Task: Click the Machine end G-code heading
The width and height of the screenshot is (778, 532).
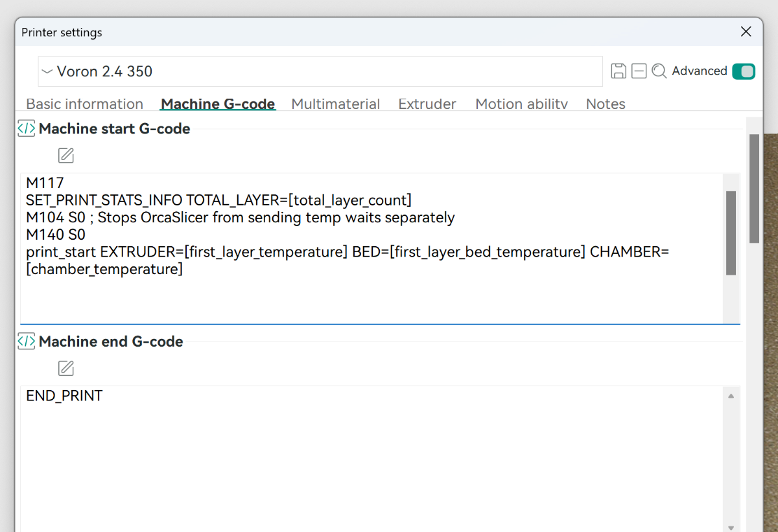Action: [x=111, y=341]
